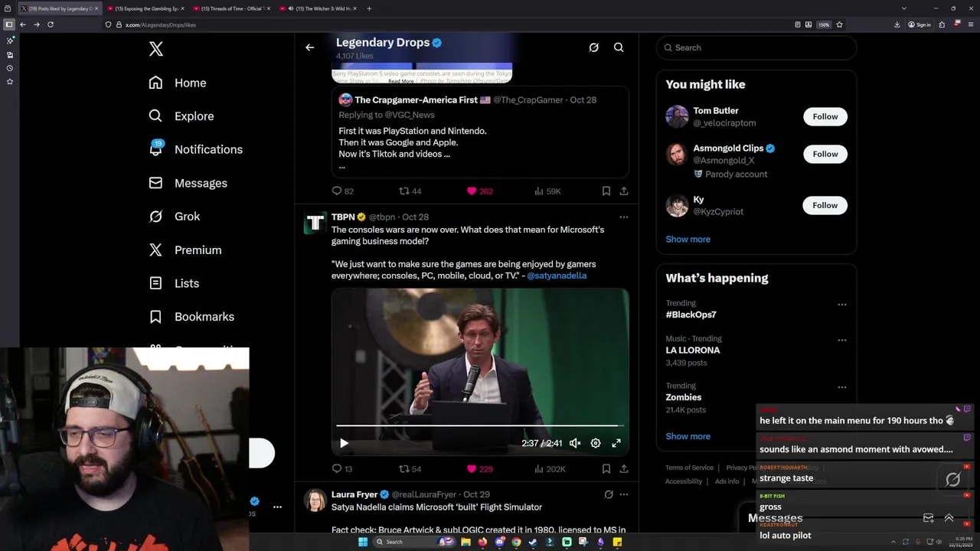The image size is (980, 551).
Task: Click Grok icon on Laura Fryer post
Action: tap(609, 495)
